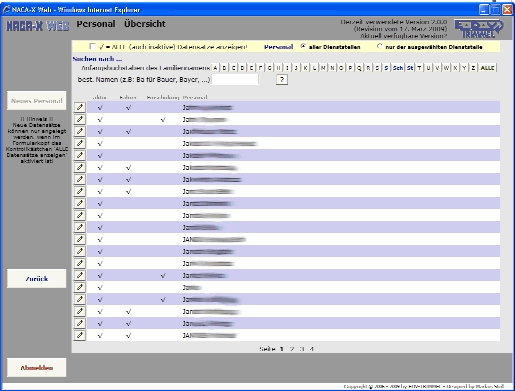Click the question mark search button
The width and height of the screenshot is (515, 391).
click(282, 79)
